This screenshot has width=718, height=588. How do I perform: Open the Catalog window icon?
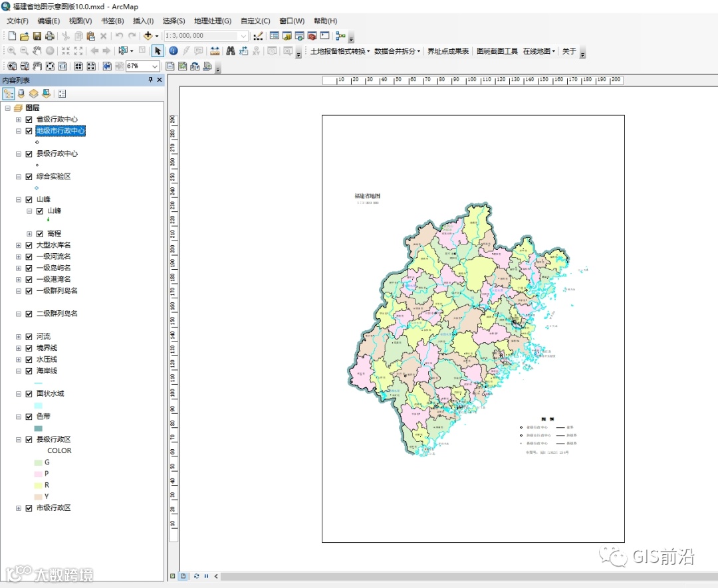point(287,36)
